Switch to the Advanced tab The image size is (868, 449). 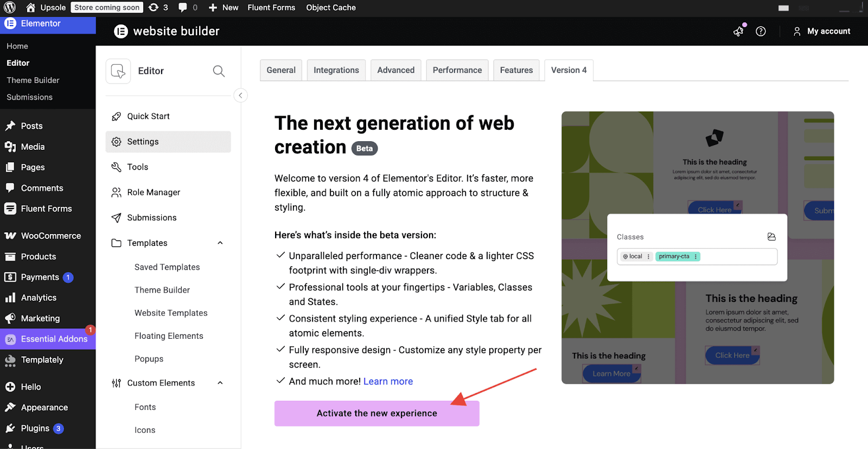[x=396, y=70]
